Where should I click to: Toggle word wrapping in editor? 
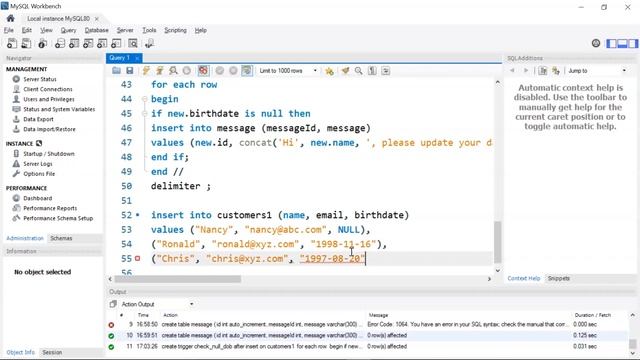[385, 71]
